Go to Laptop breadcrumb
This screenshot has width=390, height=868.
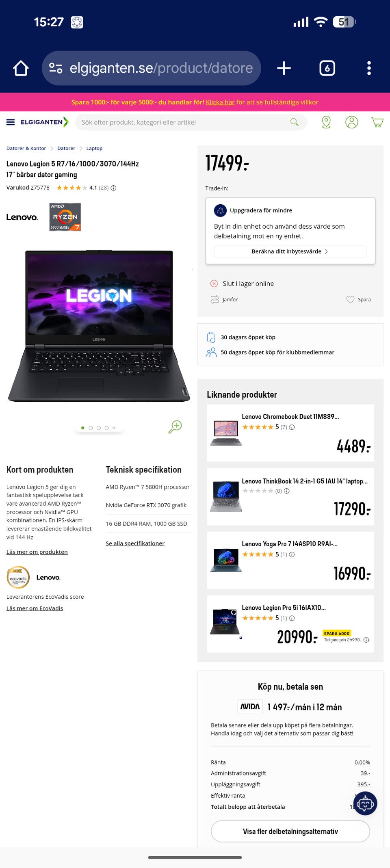pos(94,149)
